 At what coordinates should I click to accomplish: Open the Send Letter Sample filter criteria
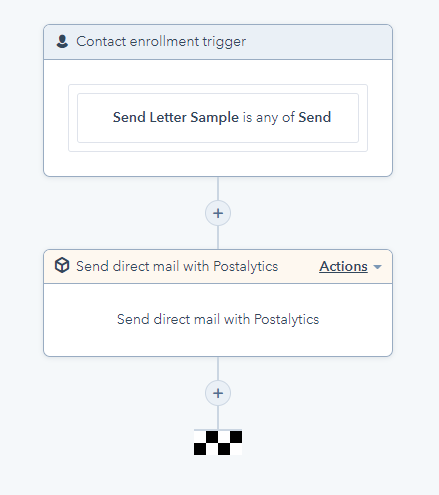(x=218, y=118)
